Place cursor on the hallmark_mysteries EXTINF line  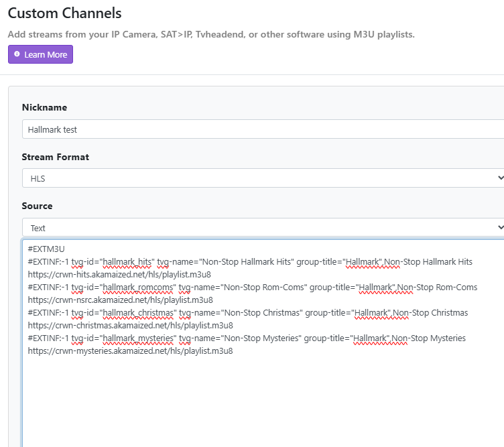246,338
